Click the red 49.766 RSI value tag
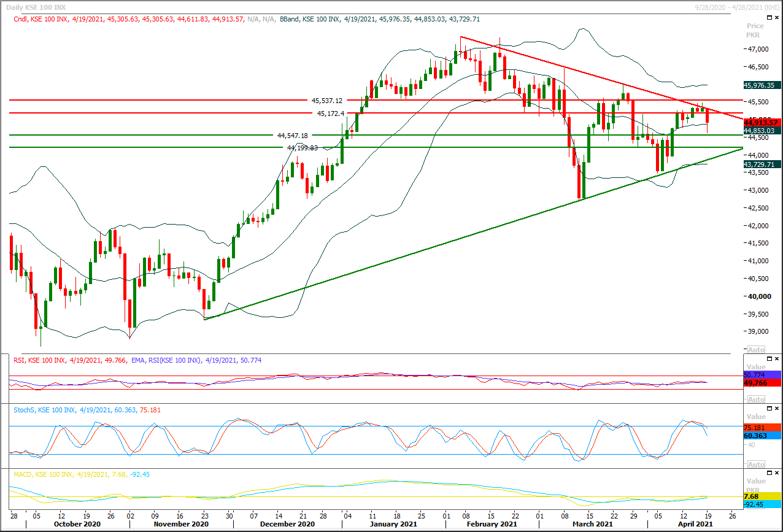783x532 pixels. 762,382
